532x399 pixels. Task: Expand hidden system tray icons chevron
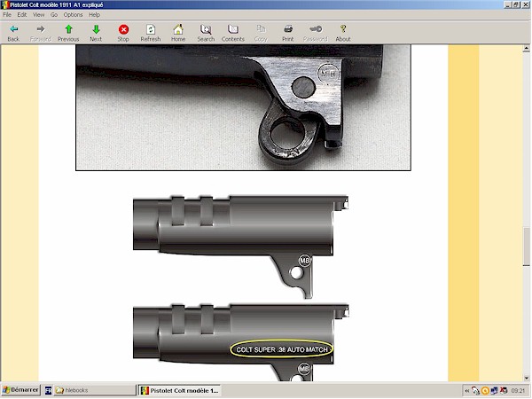(x=467, y=391)
